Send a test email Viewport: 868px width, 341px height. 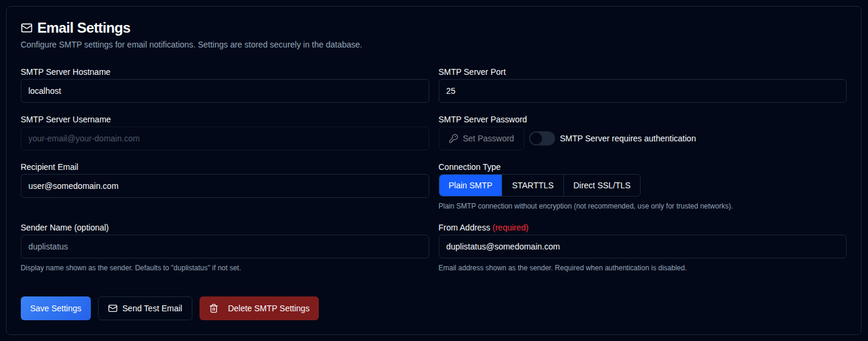tap(145, 308)
